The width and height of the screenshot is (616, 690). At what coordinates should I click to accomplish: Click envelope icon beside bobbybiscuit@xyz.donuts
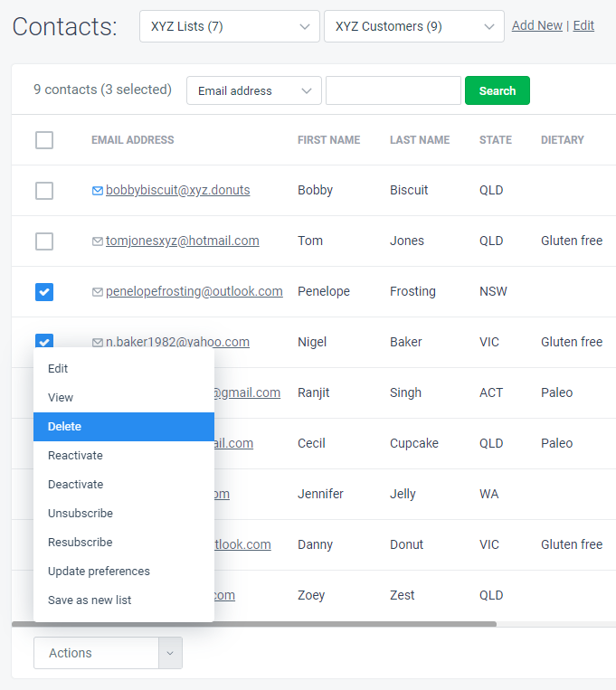tap(98, 191)
